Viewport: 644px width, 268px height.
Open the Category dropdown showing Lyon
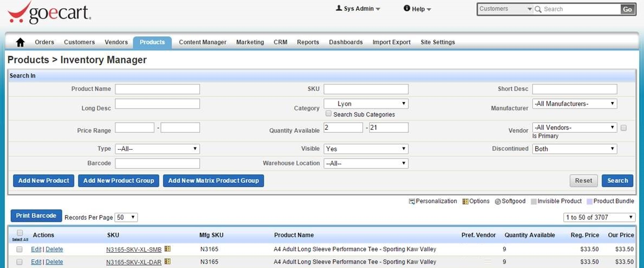tap(366, 104)
